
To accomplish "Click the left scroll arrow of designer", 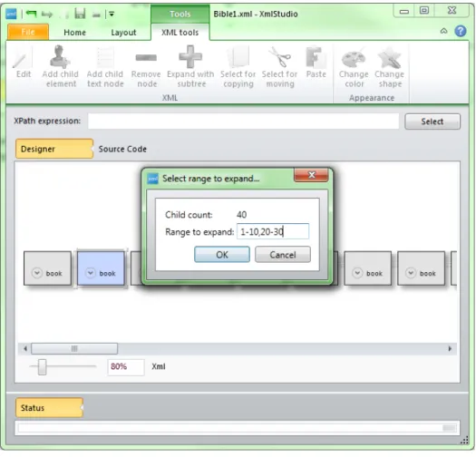I will point(25,348).
